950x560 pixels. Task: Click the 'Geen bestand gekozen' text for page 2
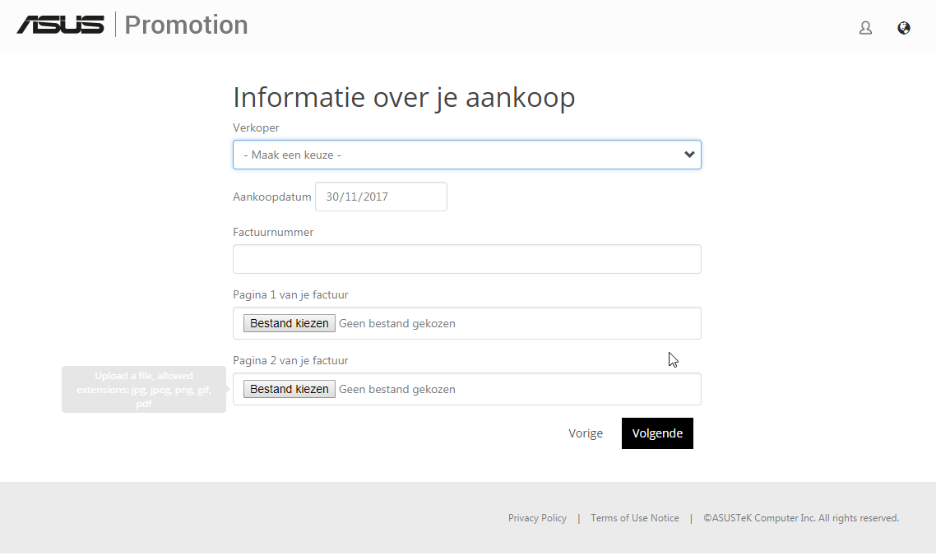pos(396,389)
